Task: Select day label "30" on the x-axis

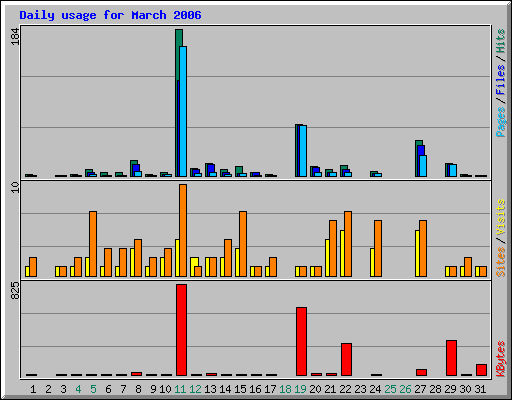Action: (465, 389)
